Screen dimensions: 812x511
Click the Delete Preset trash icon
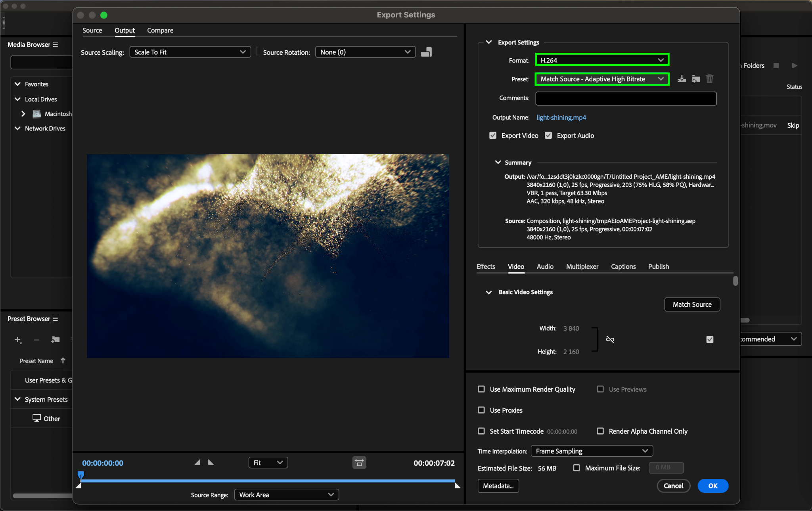tap(710, 79)
